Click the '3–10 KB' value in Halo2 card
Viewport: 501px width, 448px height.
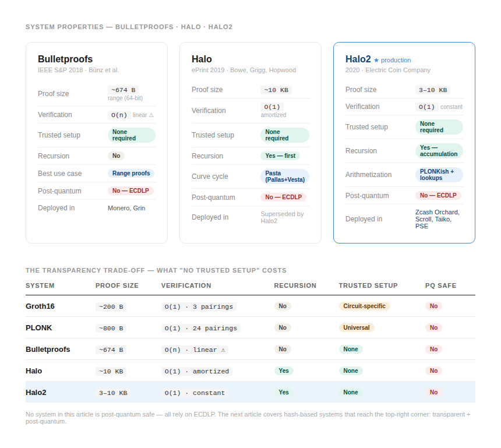pos(433,90)
